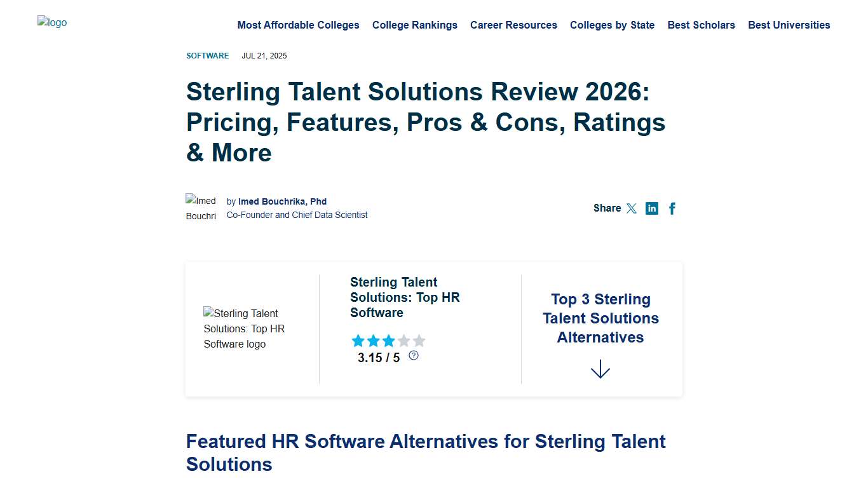Open the SOFTWARE category page
868x488 pixels.
coord(207,55)
